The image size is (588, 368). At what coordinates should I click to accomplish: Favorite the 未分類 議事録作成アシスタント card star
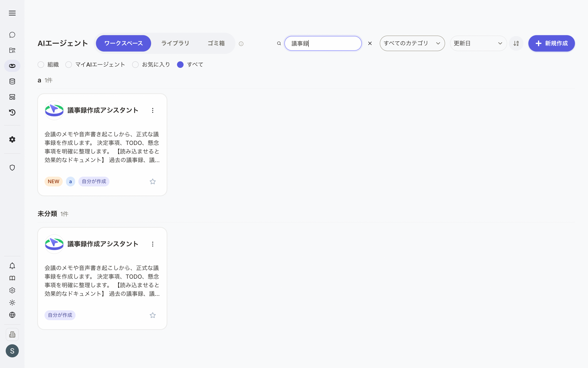153,315
